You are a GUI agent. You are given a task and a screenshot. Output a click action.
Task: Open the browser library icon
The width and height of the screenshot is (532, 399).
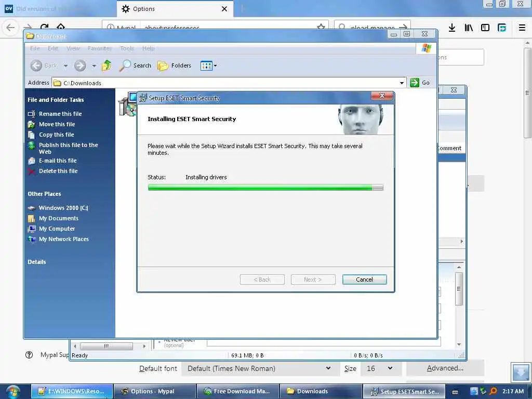coord(469,28)
